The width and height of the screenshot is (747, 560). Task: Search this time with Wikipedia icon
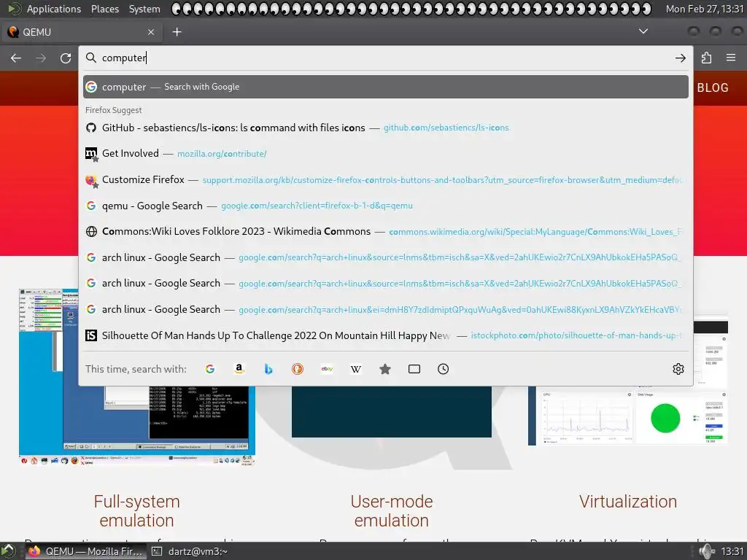[x=356, y=369]
